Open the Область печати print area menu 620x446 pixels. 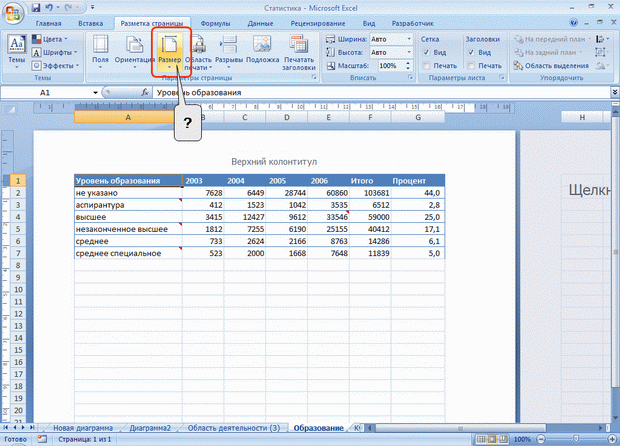point(198,52)
